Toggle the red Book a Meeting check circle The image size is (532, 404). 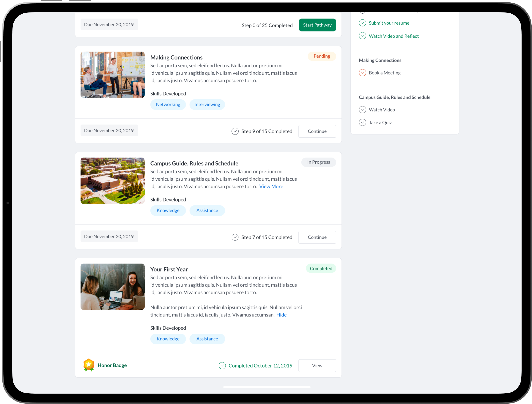(x=362, y=73)
